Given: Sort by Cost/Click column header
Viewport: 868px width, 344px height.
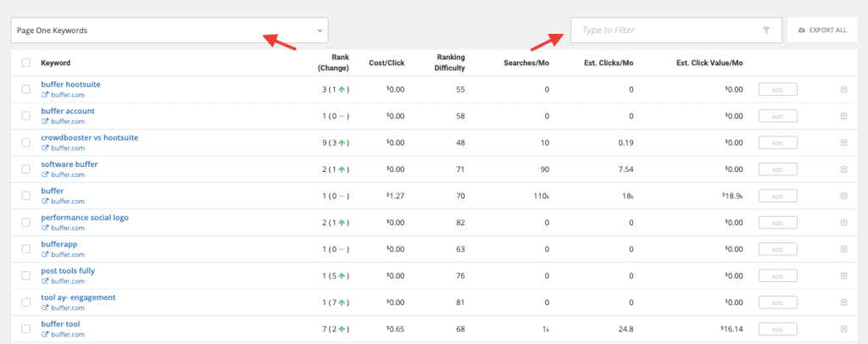Looking at the screenshot, I should [387, 63].
